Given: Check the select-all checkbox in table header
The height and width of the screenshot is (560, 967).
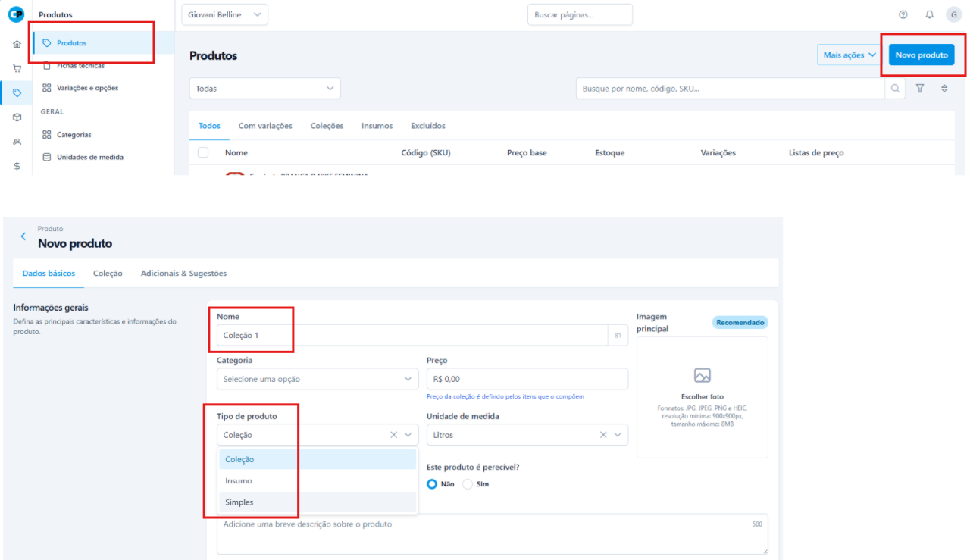Looking at the screenshot, I should coord(203,152).
